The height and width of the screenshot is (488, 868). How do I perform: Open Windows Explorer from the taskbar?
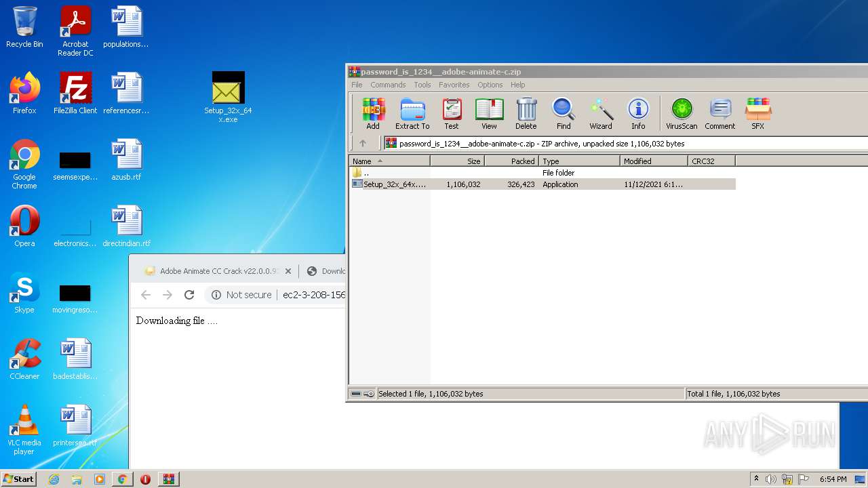[x=77, y=479]
